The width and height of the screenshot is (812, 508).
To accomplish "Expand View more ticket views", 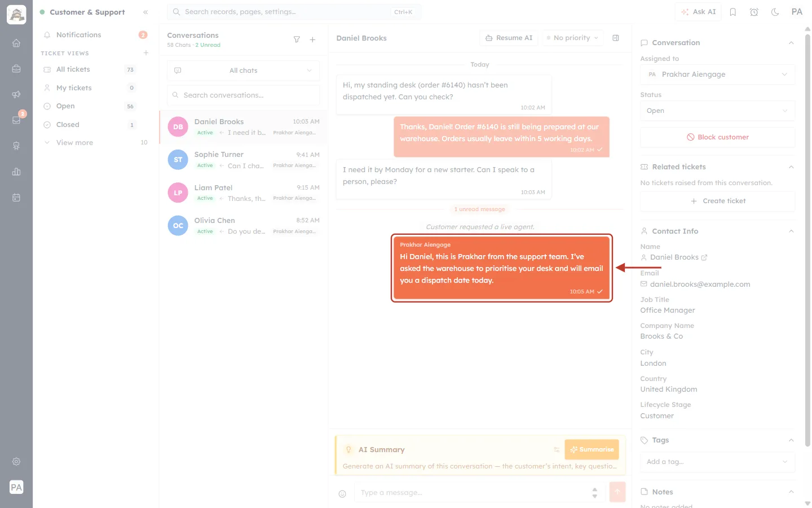I will tap(96, 143).
